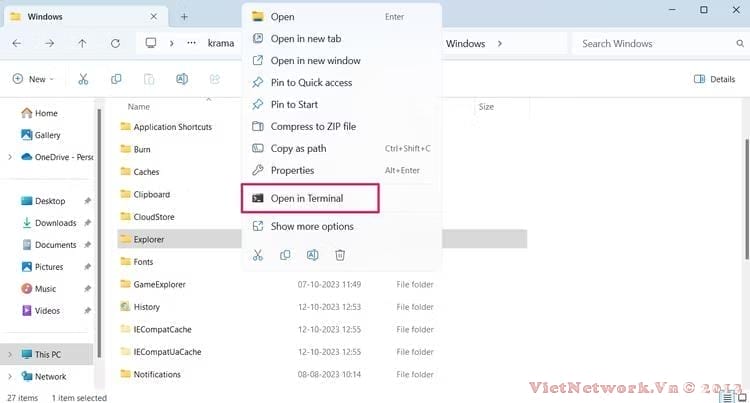Click the rename icon in the toolbar
The width and height of the screenshot is (750, 403).
click(181, 79)
